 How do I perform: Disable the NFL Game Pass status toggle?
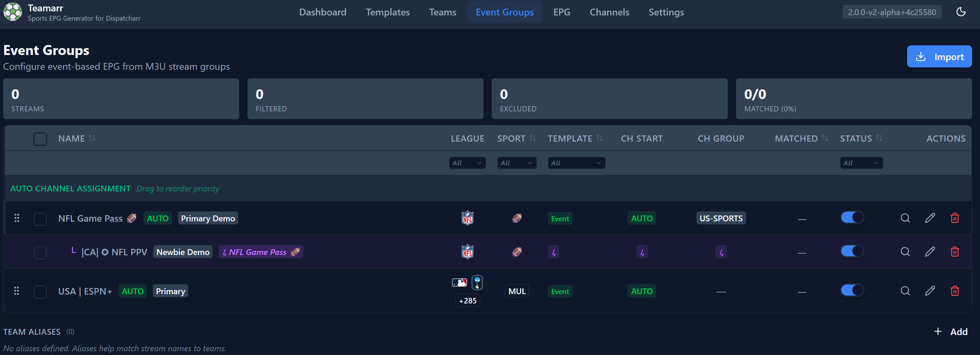click(852, 218)
